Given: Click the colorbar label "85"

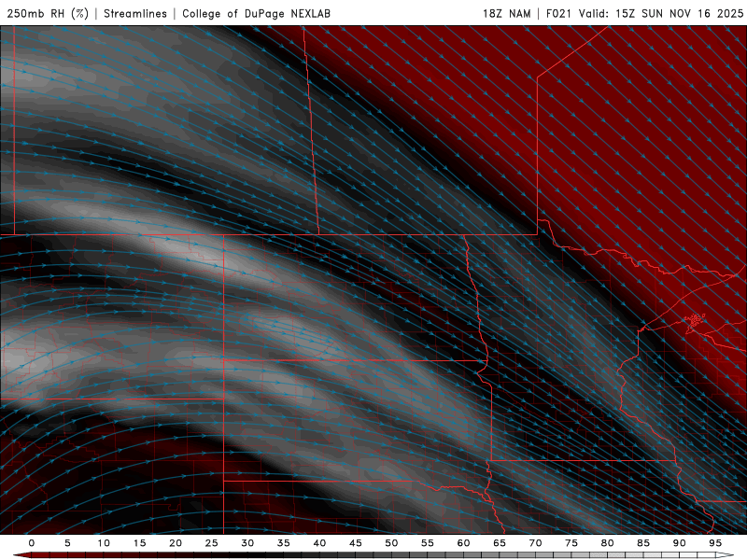Looking at the screenshot, I should [x=643, y=543].
